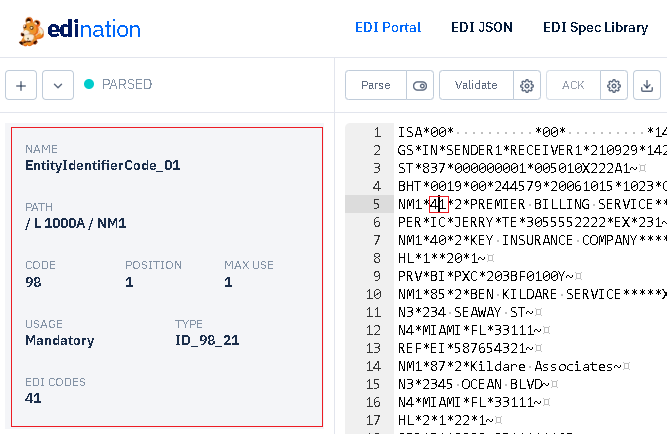Select the PARSED status label
This screenshot has height=434, width=667.
[127, 84]
